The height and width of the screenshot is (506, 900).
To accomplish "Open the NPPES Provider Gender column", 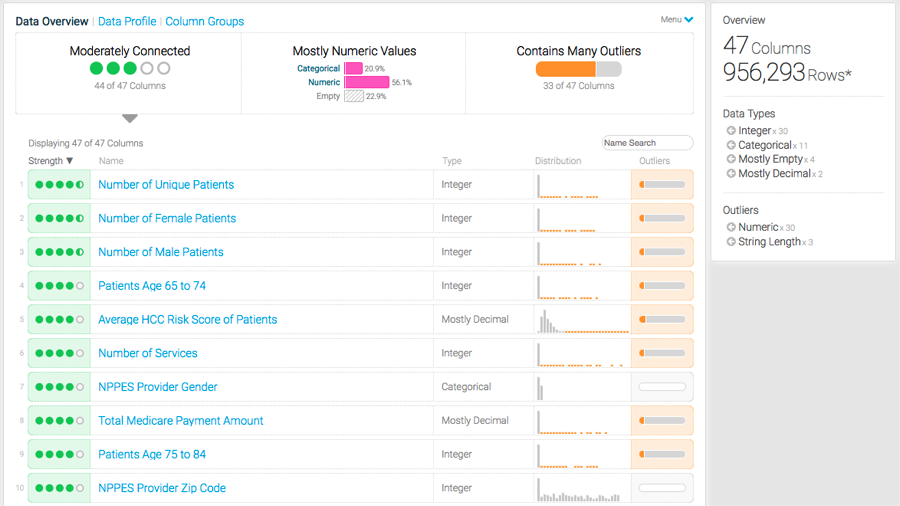I will click(x=157, y=387).
